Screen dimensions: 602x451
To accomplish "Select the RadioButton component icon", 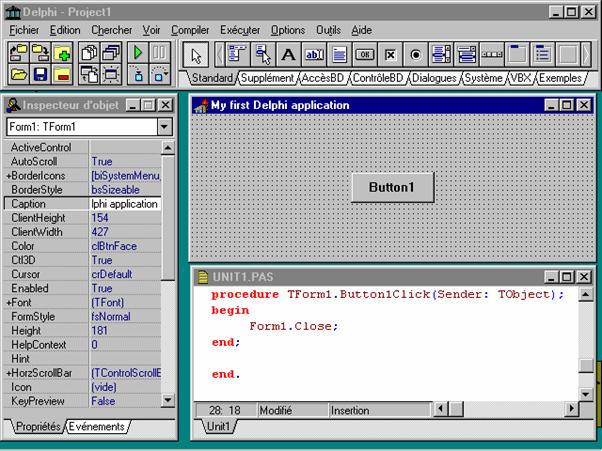I will pyautogui.click(x=415, y=55).
